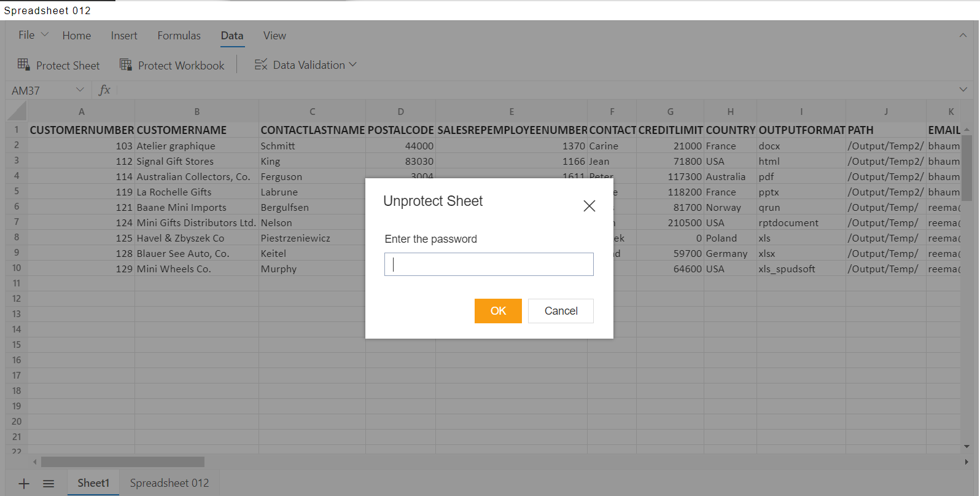Screen dimensions: 980x496
Task: Open the File menu dropdown
Action: point(33,35)
